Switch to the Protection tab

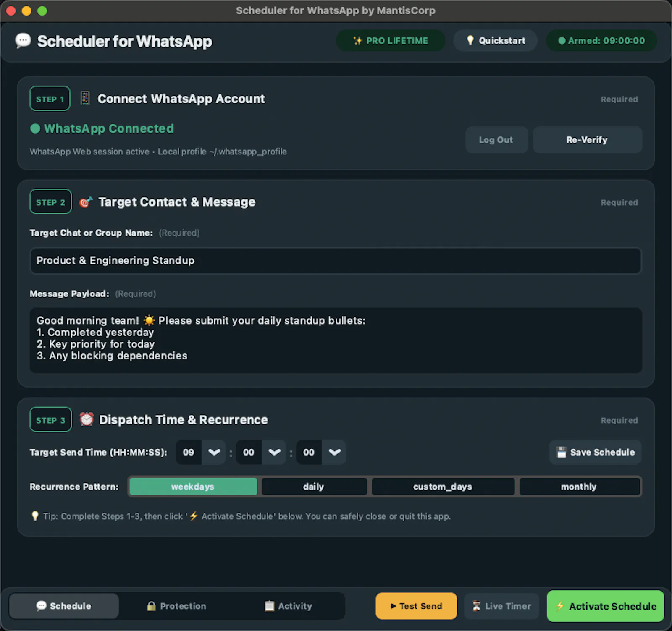coord(176,606)
